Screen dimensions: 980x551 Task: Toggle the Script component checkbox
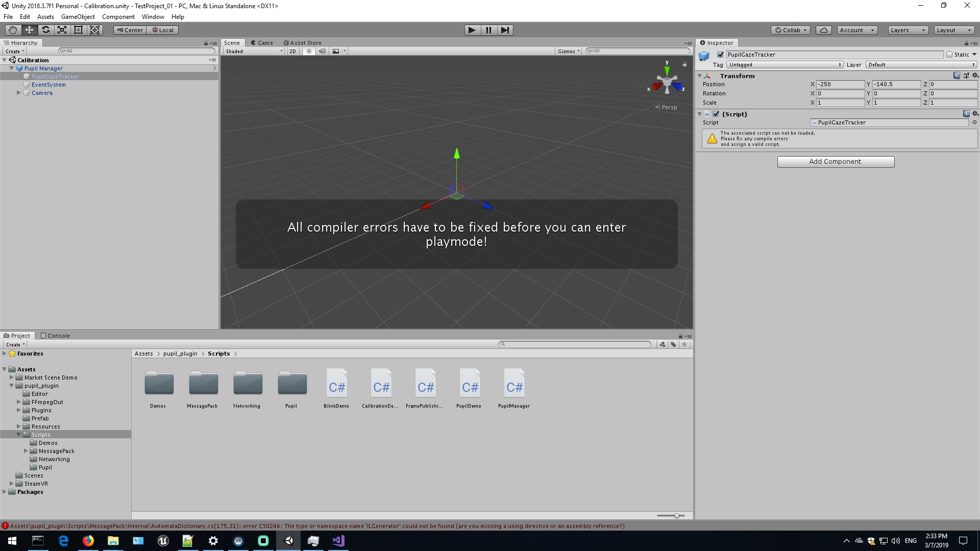pos(716,114)
